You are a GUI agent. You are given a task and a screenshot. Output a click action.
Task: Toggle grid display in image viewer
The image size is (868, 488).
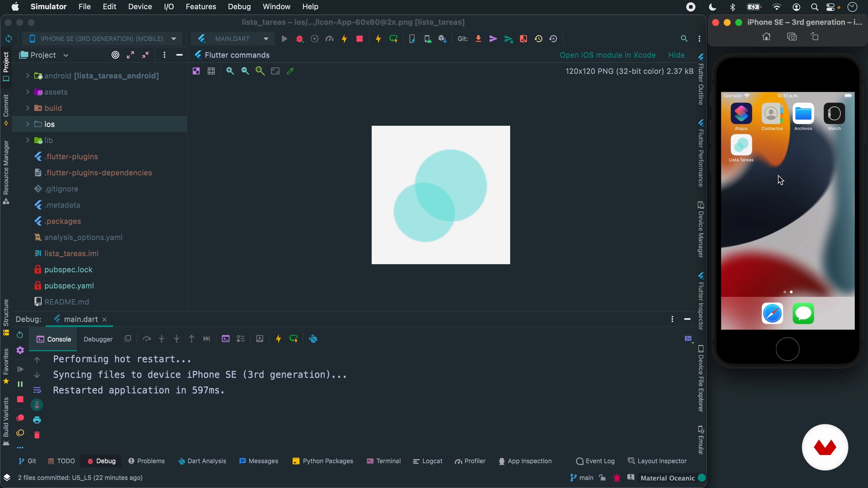pyautogui.click(x=211, y=71)
